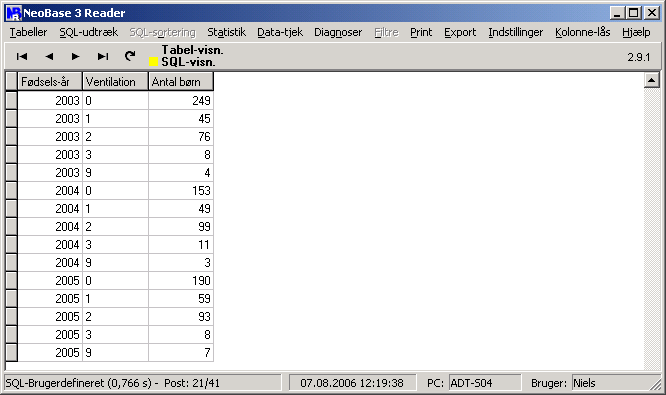This screenshot has width=666, height=395.
Task: Click the date and time 07.08.2006 12:19:38
Action: [352, 383]
